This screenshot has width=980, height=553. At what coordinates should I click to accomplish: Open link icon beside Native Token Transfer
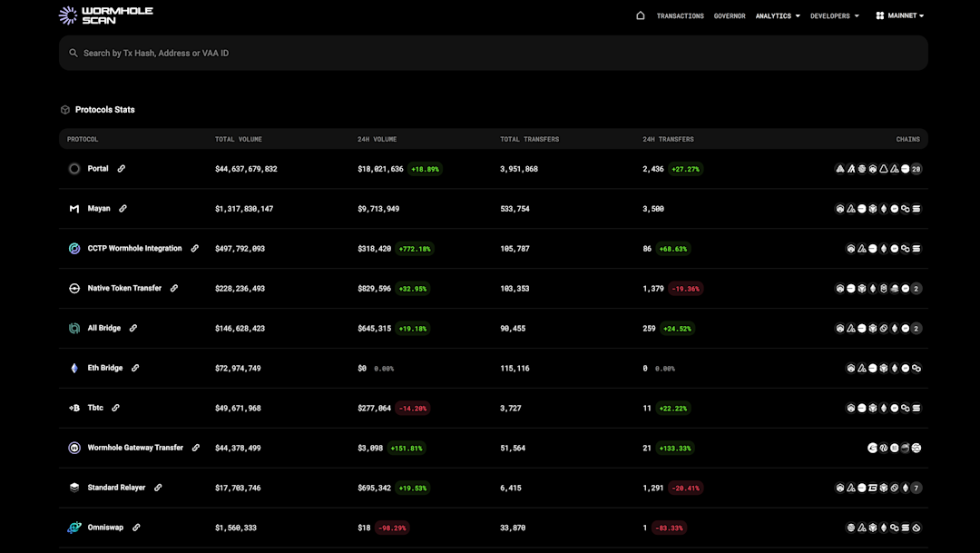coord(174,288)
